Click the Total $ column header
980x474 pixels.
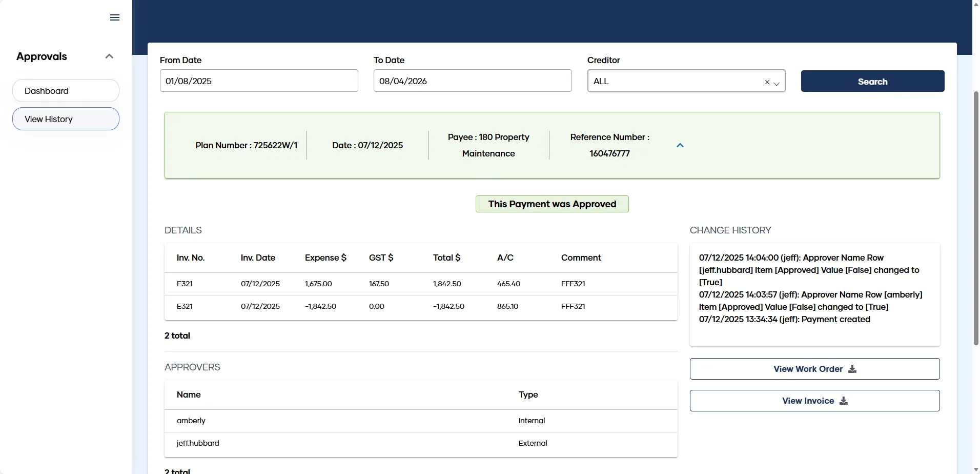coord(446,258)
